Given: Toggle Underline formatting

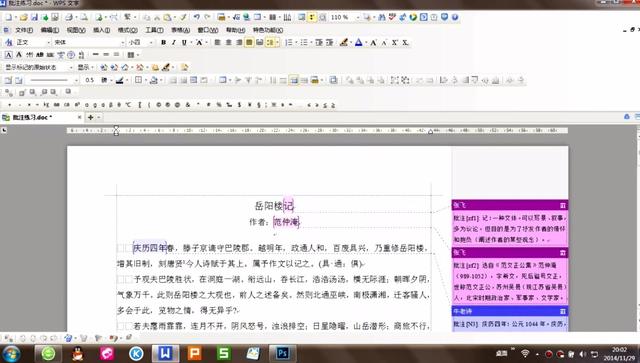Looking at the screenshot, I should tap(184, 42).
